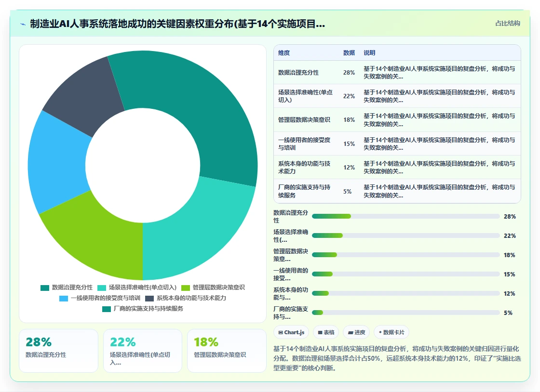The height and width of the screenshot is (392, 540).
Task: Click the lightning icon beside the title
Action: click(23, 24)
